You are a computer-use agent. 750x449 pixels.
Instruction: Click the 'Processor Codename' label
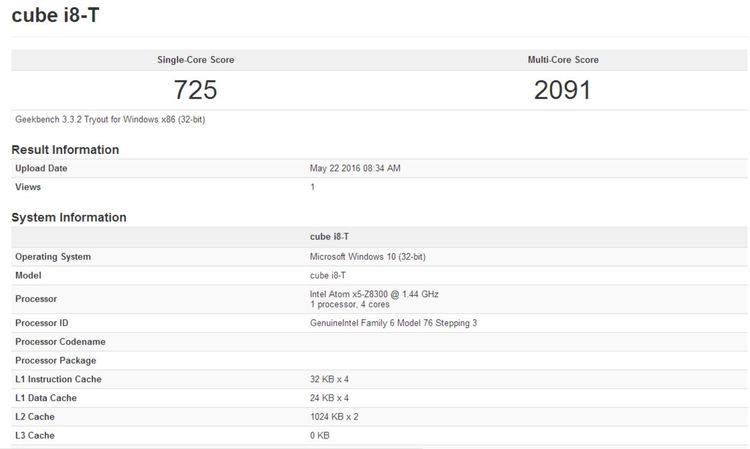[x=60, y=342]
